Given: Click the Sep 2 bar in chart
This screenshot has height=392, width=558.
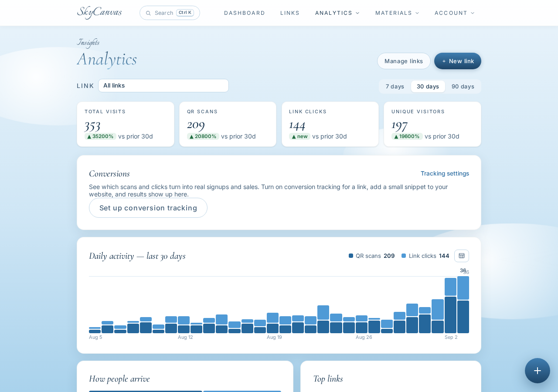Looking at the screenshot, I should [x=450, y=305].
